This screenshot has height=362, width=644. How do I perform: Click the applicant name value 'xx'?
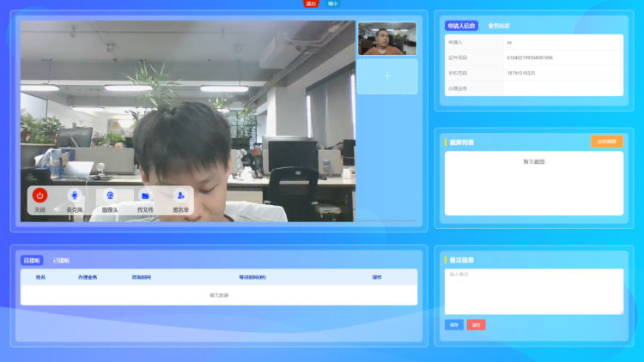coord(509,43)
